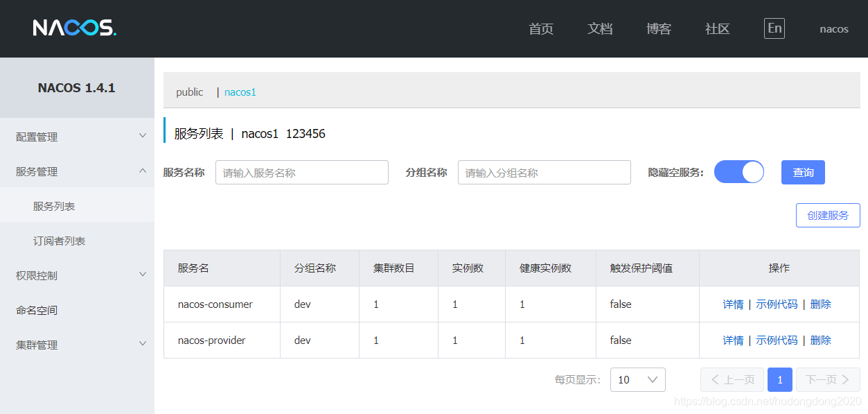Open 示例代码 for nacos-consumer
The image size is (868, 414).
[x=777, y=304]
